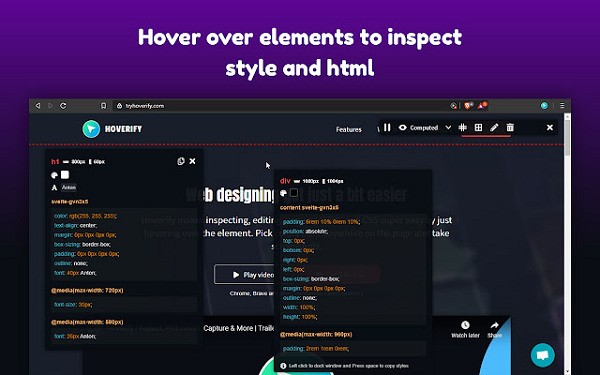Screen dimensions: 600x375
Task: Click the padding: 6rem 10% 0rem 10% line
Action: click(321, 222)
